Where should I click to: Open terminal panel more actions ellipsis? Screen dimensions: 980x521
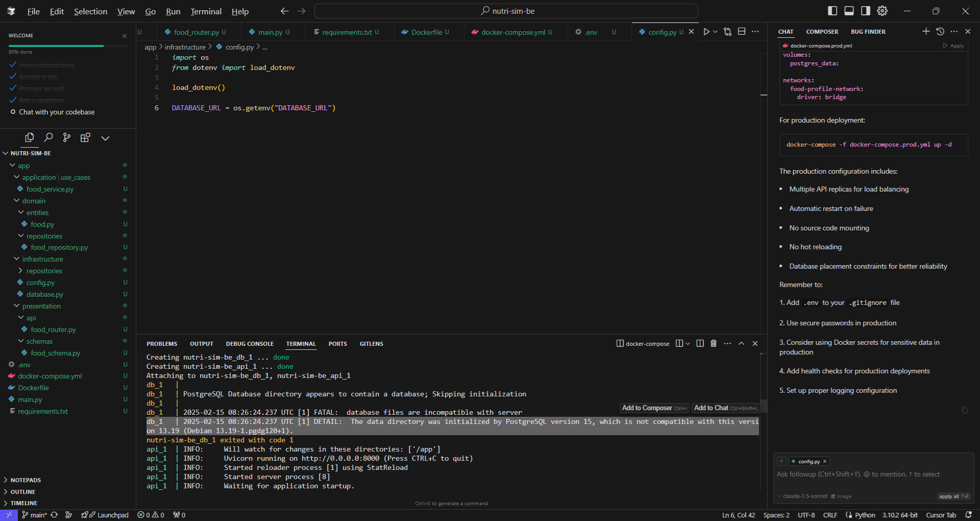727,343
